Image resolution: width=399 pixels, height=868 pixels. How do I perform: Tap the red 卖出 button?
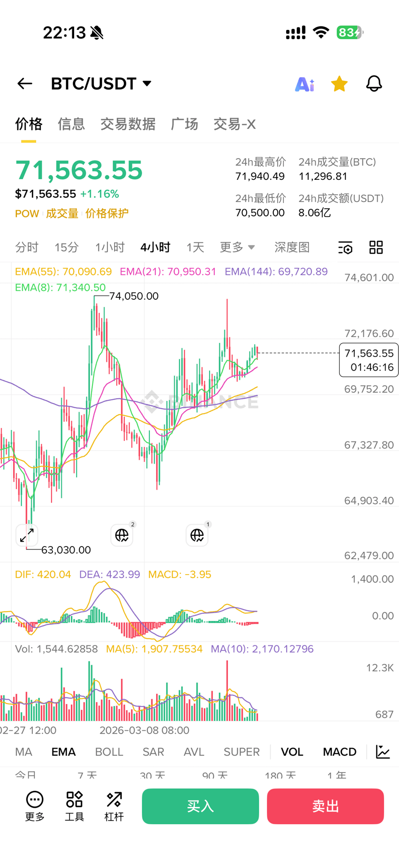325,806
